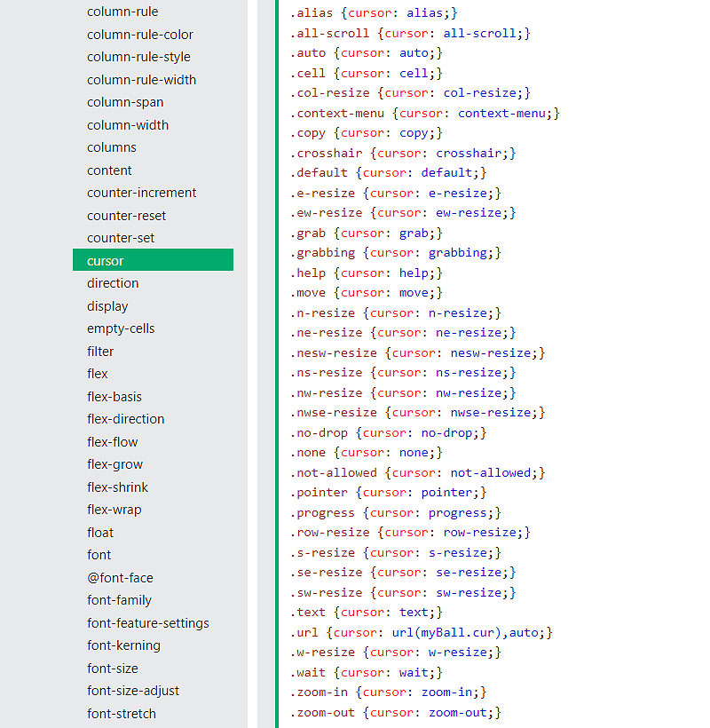The width and height of the screenshot is (710, 728).
Task: Click the '.grabbing' code line
Action: tap(396, 252)
